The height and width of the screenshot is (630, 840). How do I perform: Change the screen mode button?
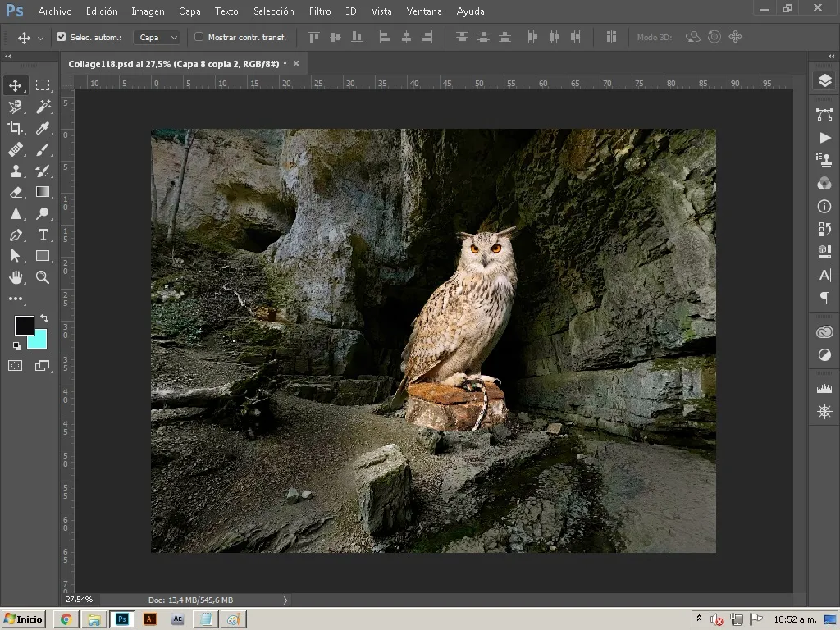[43, 366]
